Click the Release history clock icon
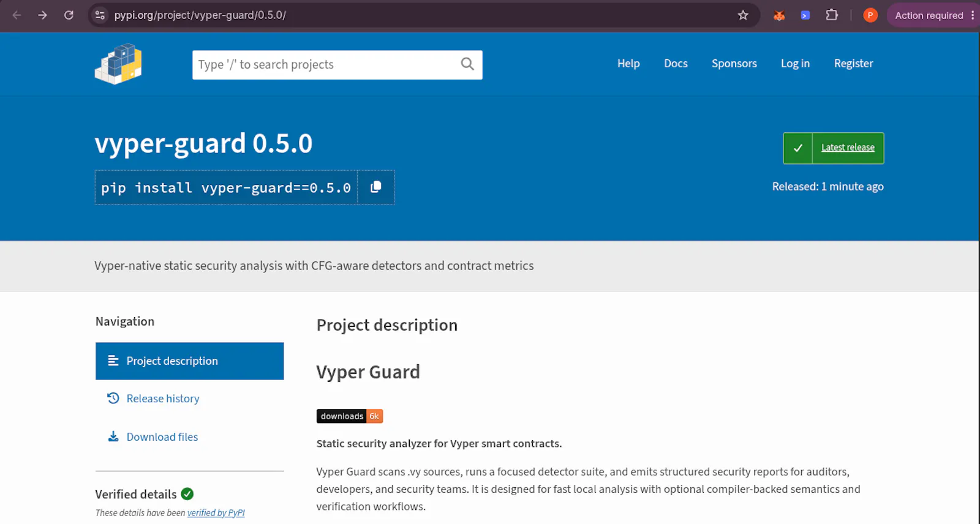980x524 pixels. click(x=113, y=399)
